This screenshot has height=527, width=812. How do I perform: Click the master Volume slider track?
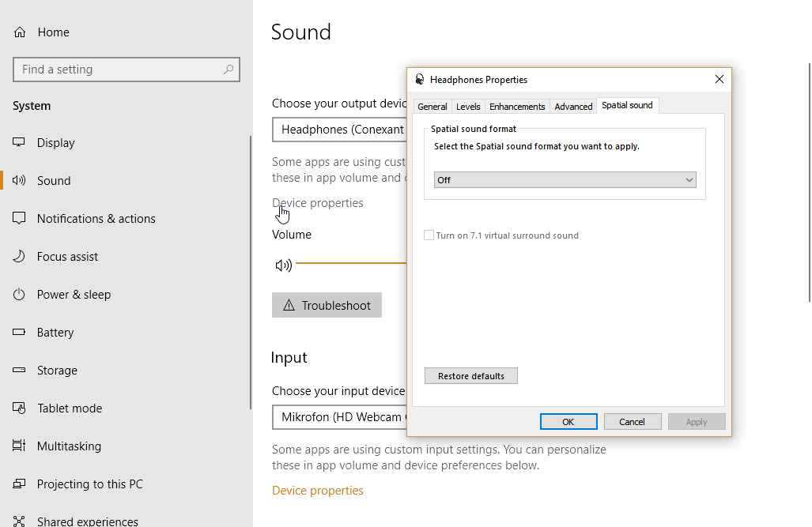pos(351,263)
